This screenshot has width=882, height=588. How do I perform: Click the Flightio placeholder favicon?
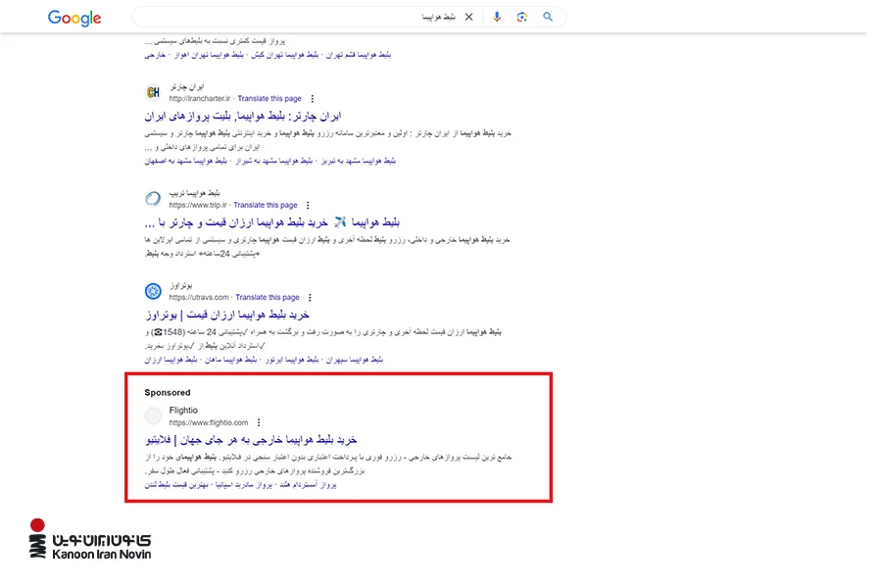[153, 416]
